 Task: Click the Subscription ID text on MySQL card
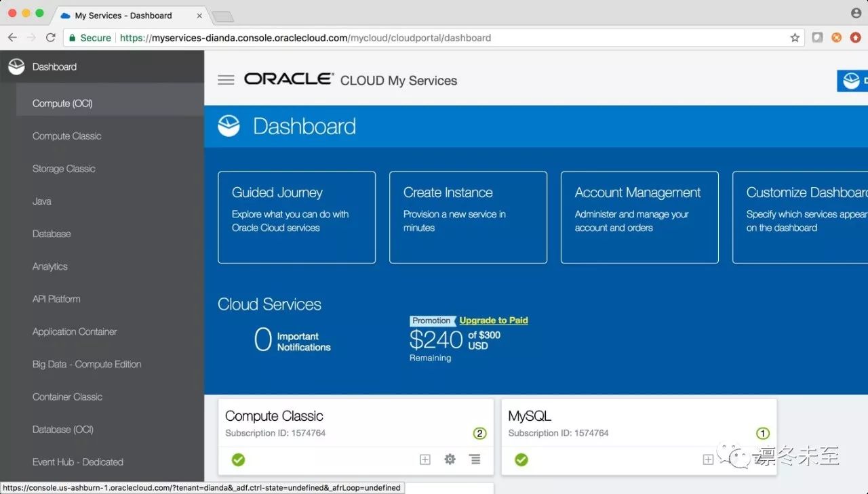click(558, 433)
